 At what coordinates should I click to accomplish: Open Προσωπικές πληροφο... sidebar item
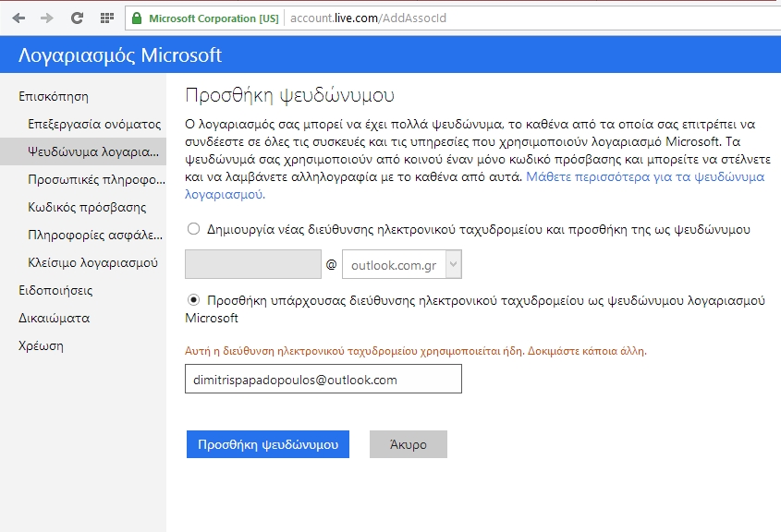[x=97, y=179]
